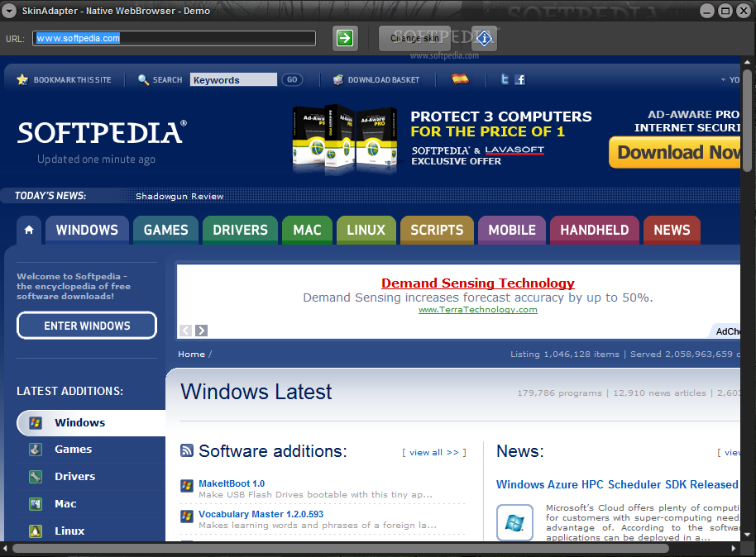This screenshot has height=557, width=756.
Task: Click the MakeItBoot Windows icon
Action: tap(187, 486)
